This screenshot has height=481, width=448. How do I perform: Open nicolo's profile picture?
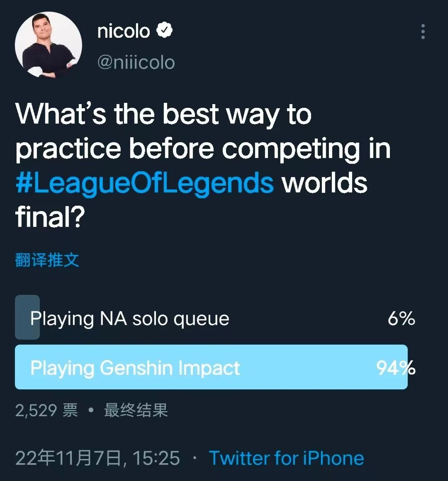point(49,45)
